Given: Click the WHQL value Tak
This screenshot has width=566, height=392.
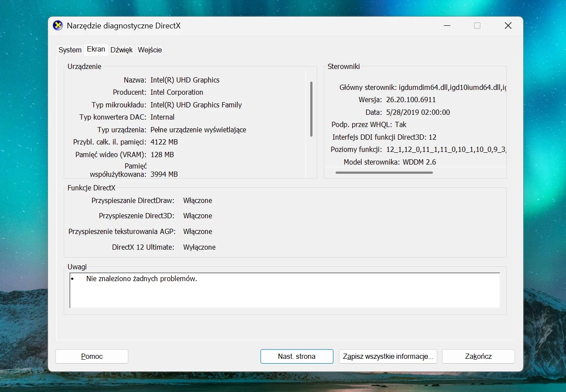Looking at the screenshot, I should click(x=401, y=124).
